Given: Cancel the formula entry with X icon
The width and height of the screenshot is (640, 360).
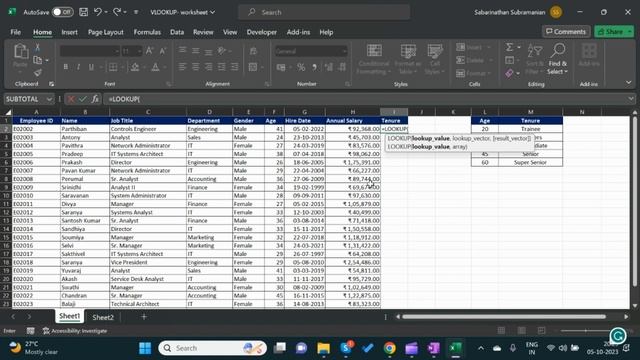Looking at the screenshot, I should [71, 99].
